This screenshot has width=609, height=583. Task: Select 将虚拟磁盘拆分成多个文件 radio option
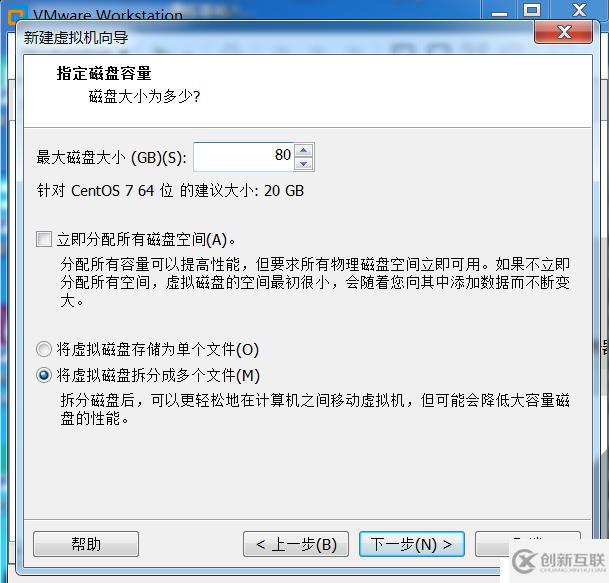[44, 376]
